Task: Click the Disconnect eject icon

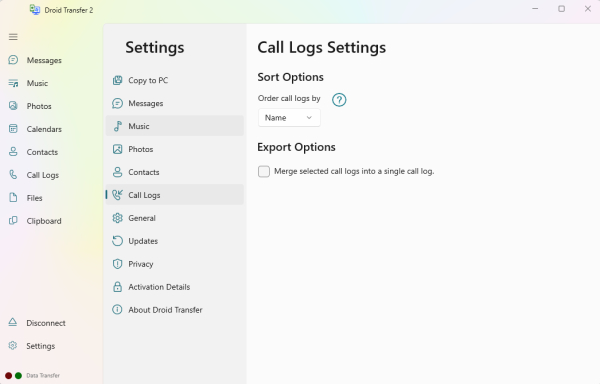Action: 13,322
